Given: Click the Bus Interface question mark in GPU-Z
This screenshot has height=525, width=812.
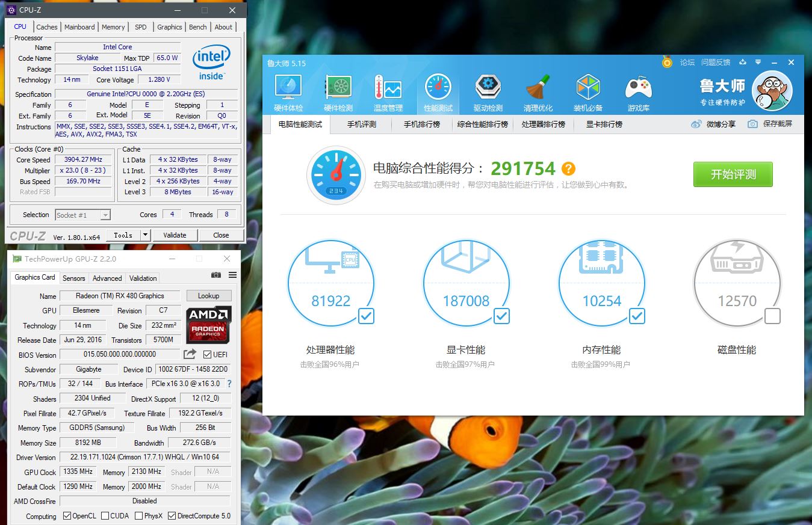Looking at the screenshot, I should [229, 383].
